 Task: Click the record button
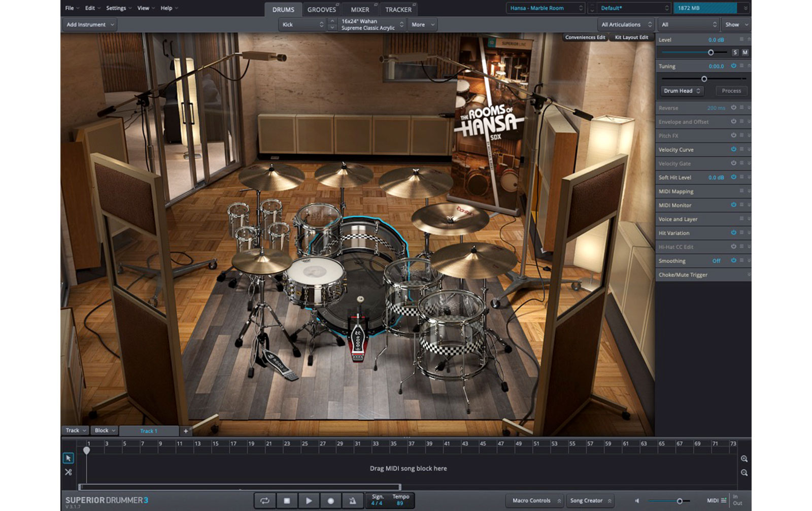point(330,500)
